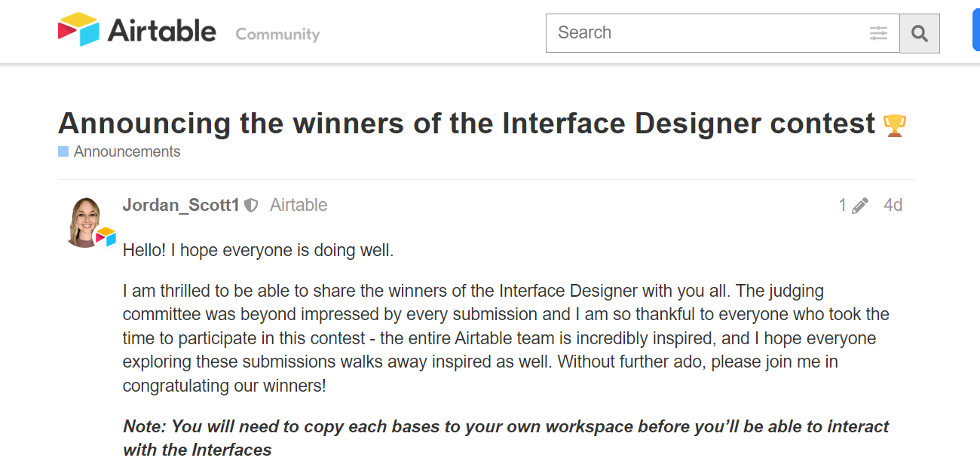The image size is (980, 473).
Task: Open the Announcements category link
Action: pos(127,151)
